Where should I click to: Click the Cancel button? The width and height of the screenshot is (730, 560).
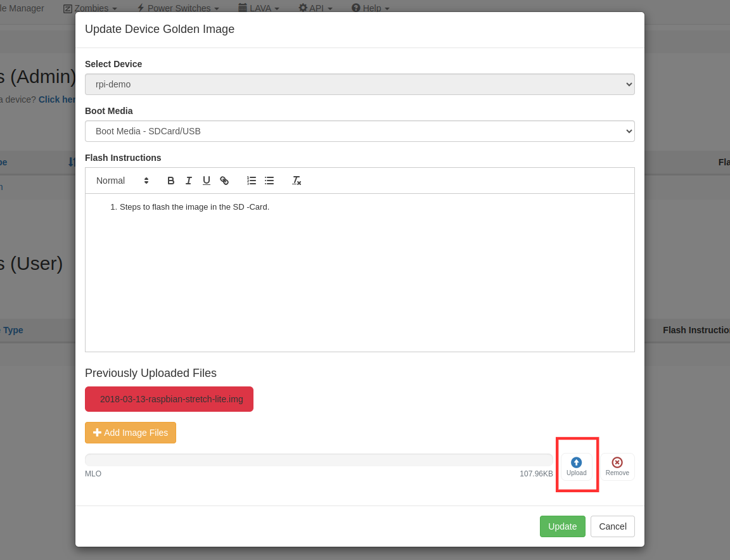tap(613, 526)
